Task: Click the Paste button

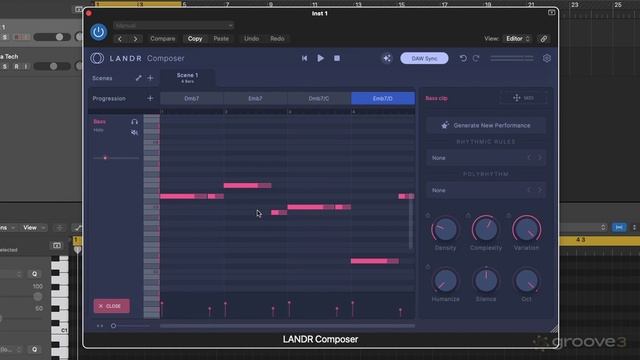Action: (x=221, y=39)
